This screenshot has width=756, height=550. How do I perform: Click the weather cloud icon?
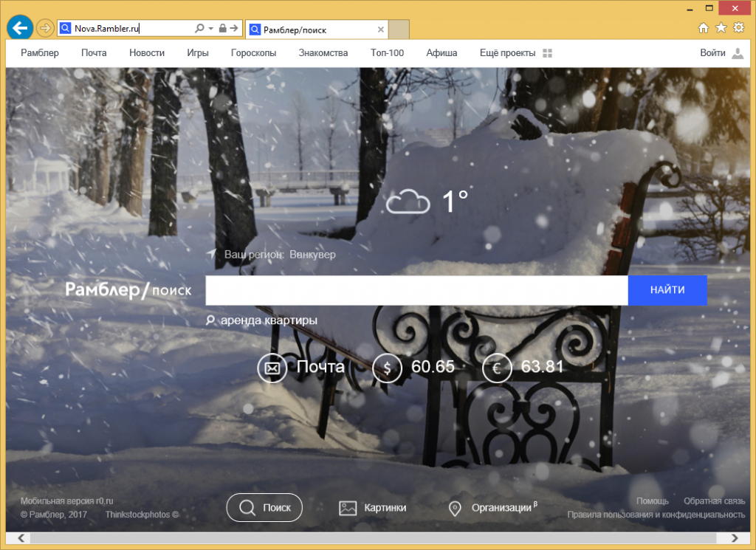pos(408,202)
